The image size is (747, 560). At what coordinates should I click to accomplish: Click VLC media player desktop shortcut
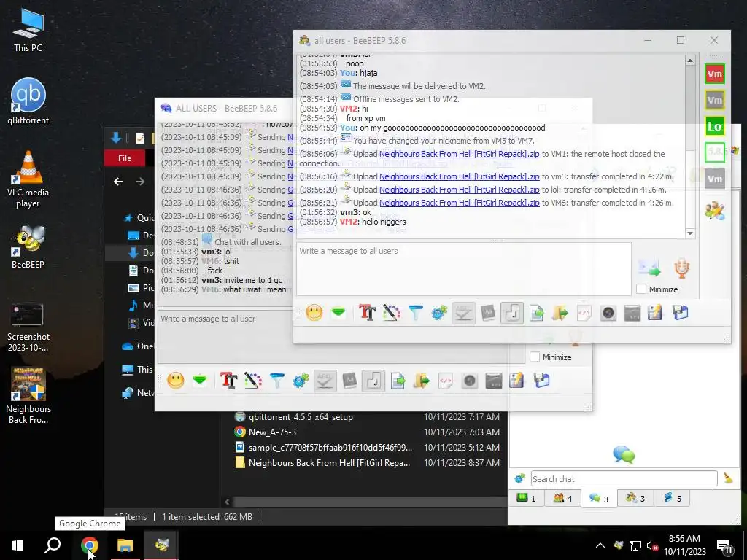tap(28, 179)
